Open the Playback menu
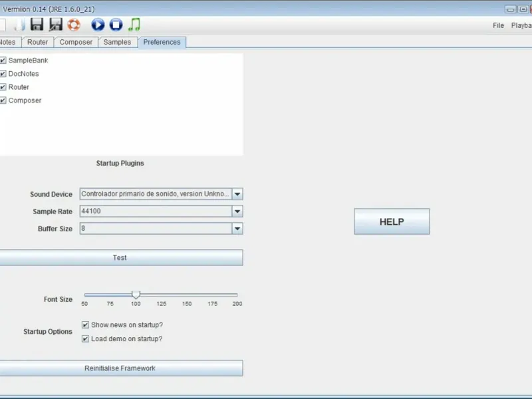Viewport: 532px width, 399px height. tap(521, 25)
